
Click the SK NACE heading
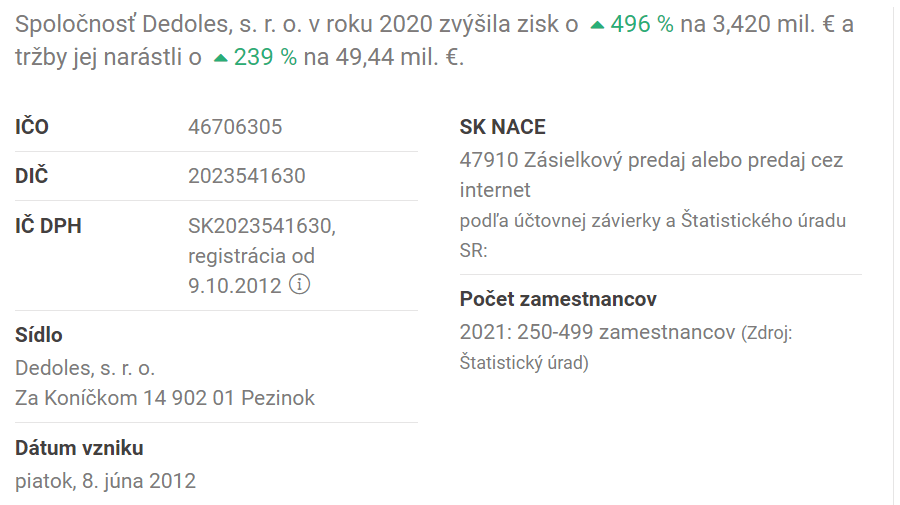503,127
